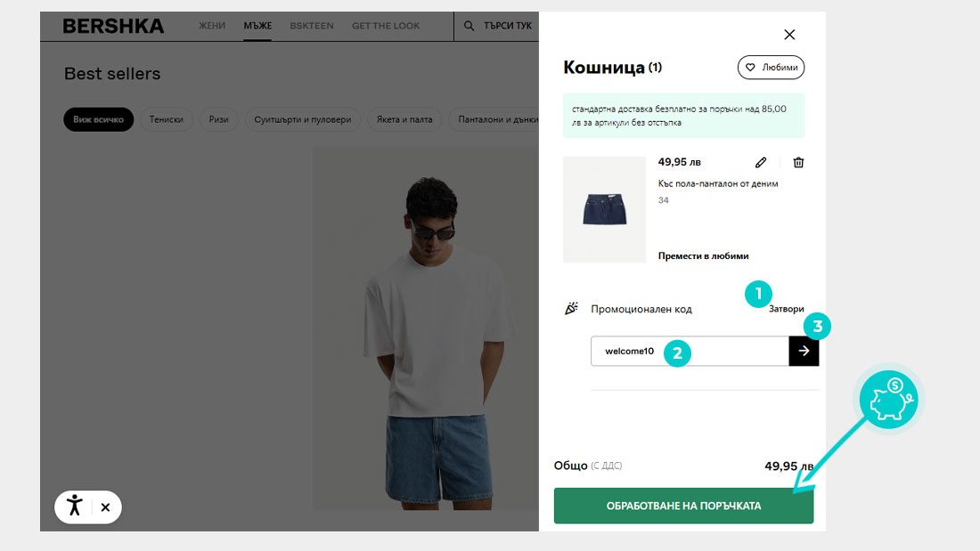This screenshot has height=551, width=980.
Task: Open accessibility options figure icon
Action: [75, 506]
